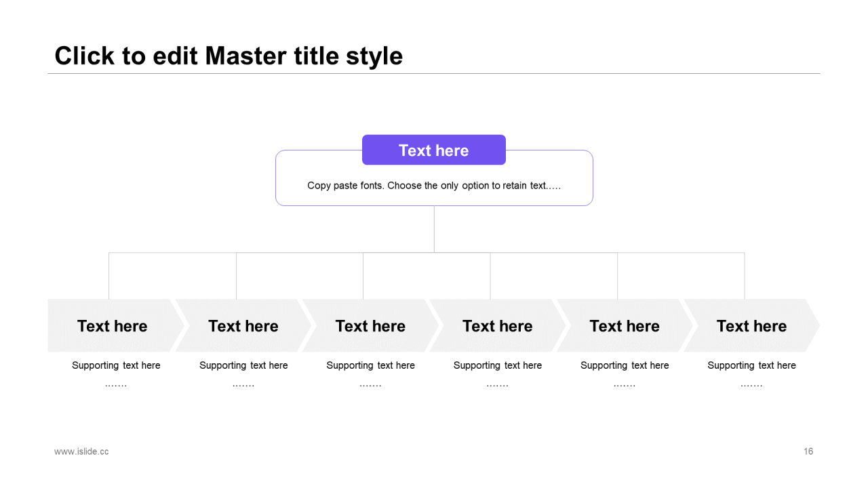Select the last gray chevron "Text here" shape
The width and height of the screenshot is (868, 488).
(751, 325)
